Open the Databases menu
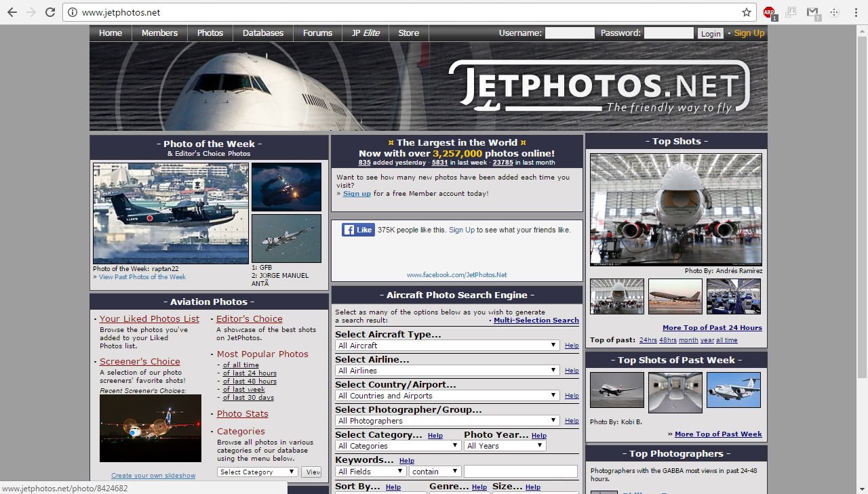This screenshot has width=868, height=494. pos(263,33)
